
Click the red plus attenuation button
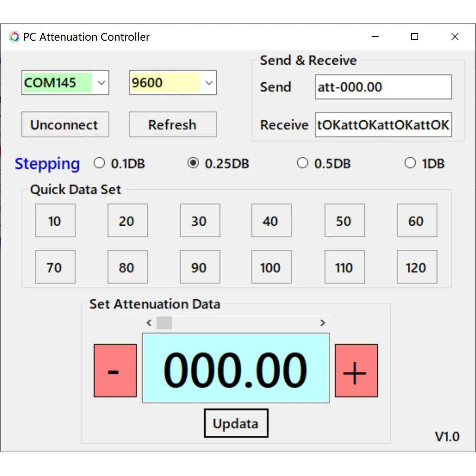coord(356,371)
